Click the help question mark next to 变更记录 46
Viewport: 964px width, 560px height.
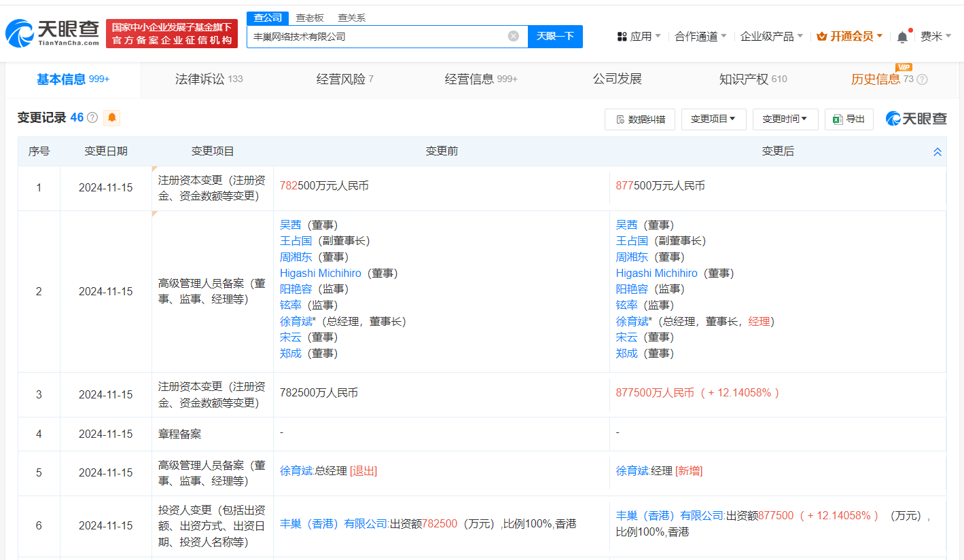coord(92,117)
